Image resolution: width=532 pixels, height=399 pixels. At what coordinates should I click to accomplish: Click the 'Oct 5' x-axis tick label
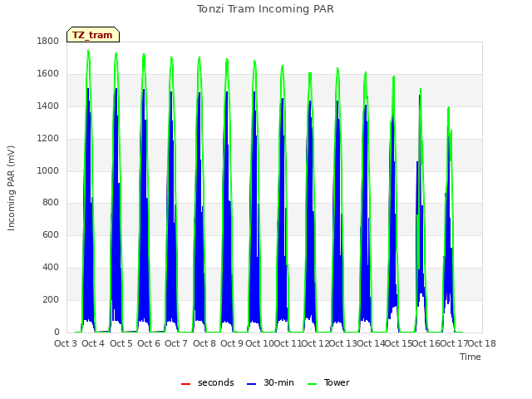click(x=121, y=343)
